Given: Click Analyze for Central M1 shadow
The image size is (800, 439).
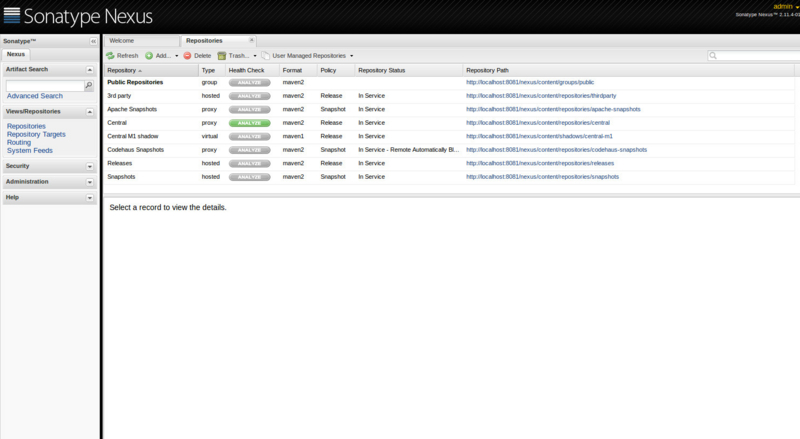Looking at the screenshot, I should pos(249,136).
